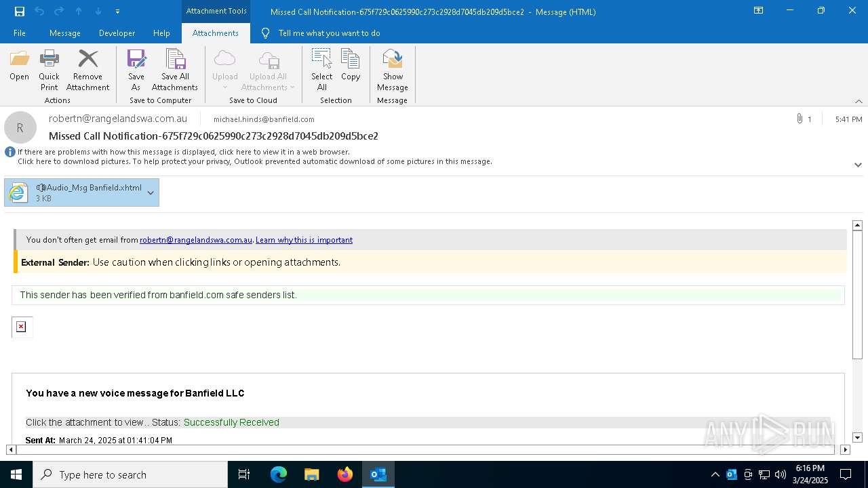Select the Audio_Msg Banfield.xhtml attachment
Viewport: 868px width, 488px height.
pos(81,192)
